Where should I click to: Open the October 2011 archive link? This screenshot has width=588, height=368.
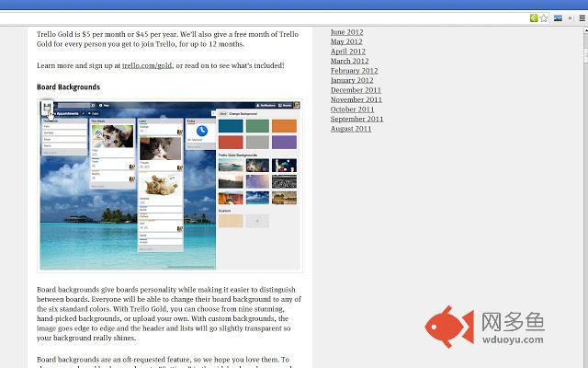click(352, 109)
